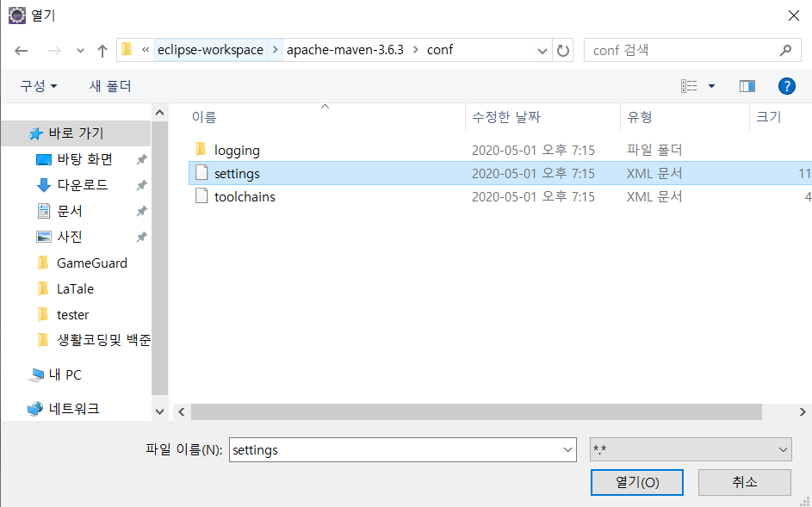
Task: Open help via question mark icon
Action: pyautogui.click(x=787, y=86)
